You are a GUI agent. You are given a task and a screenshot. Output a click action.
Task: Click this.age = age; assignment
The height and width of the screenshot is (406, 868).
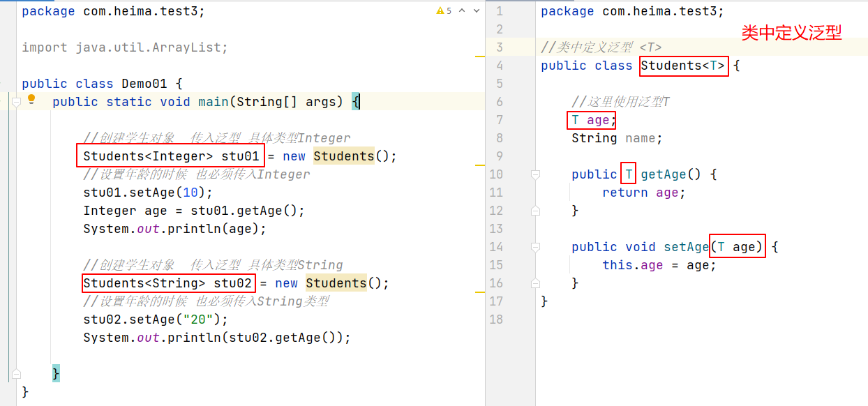click(659, 265)
